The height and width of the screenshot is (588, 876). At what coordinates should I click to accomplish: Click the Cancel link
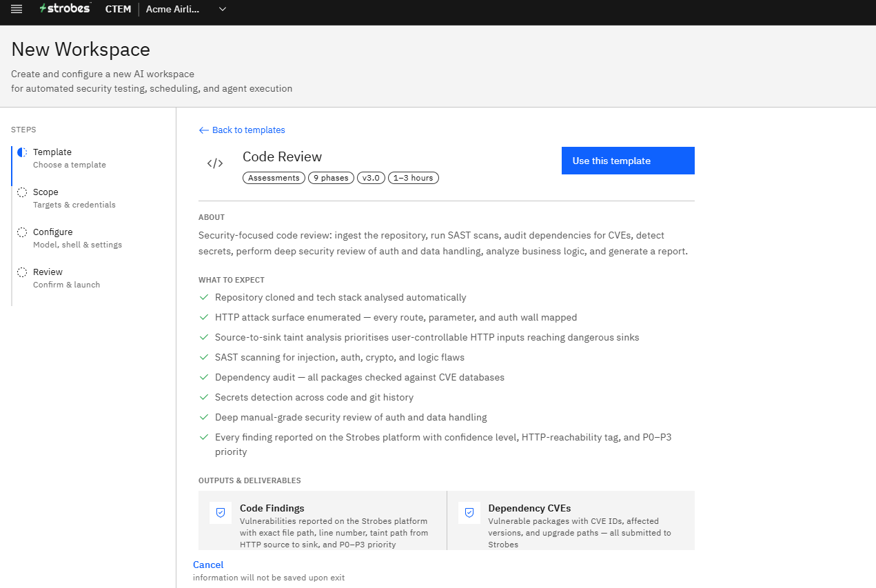pyautogui.click(x=208, y=565)
